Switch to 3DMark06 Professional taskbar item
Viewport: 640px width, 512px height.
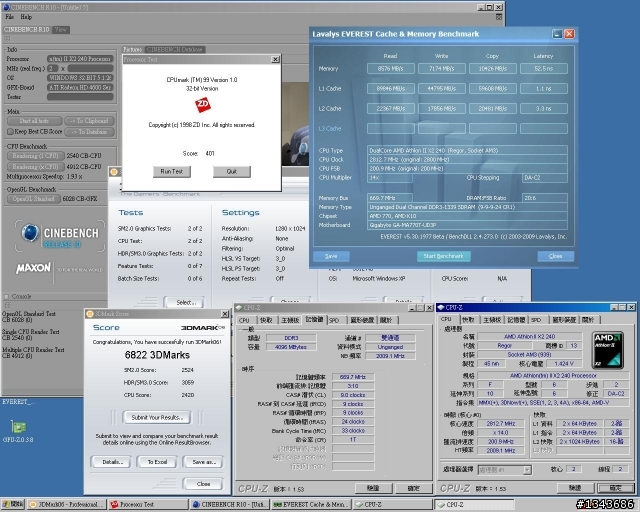[68, 505]
